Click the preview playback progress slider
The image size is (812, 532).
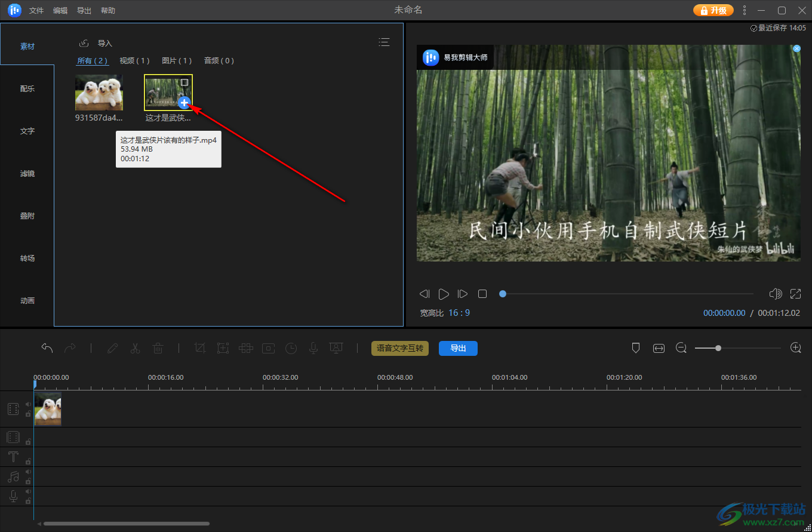626,294
